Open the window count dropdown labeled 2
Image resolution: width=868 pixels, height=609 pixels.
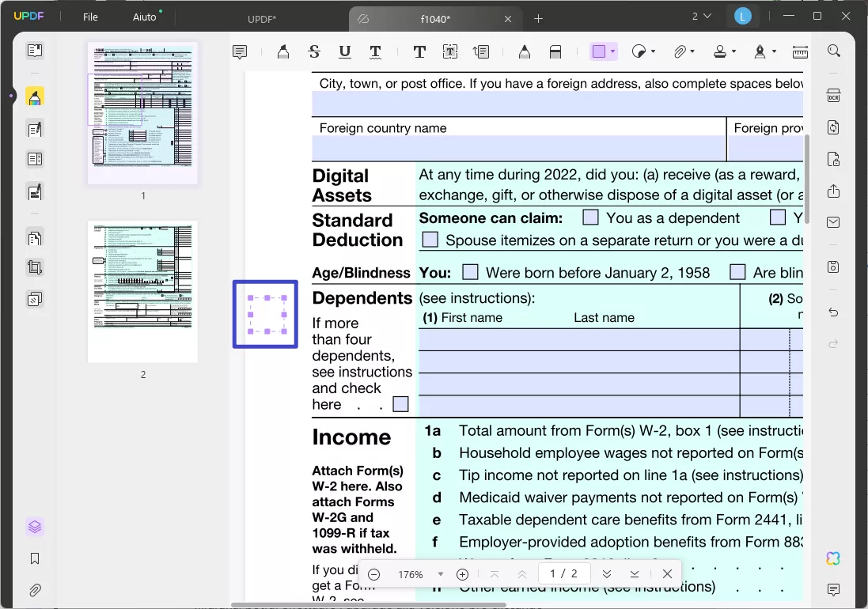[x=701, y=16]
